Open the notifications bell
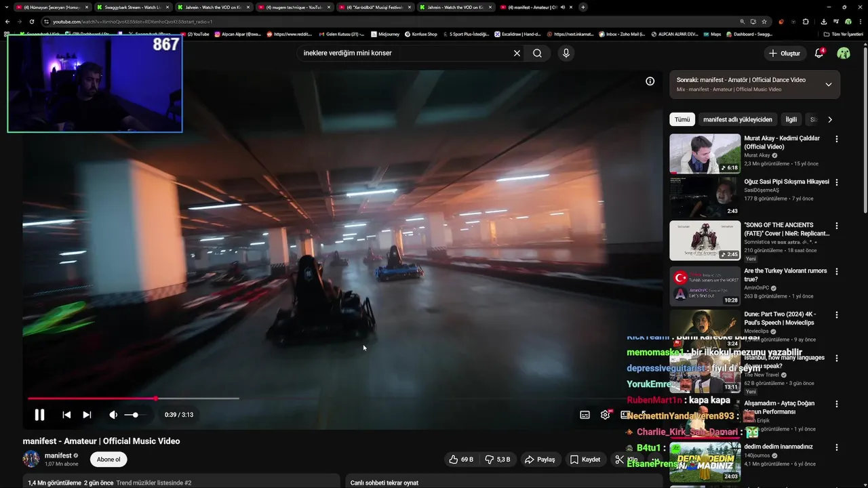Screen dimensions: 868x488 pyautogui.click(x=819, y=53)
